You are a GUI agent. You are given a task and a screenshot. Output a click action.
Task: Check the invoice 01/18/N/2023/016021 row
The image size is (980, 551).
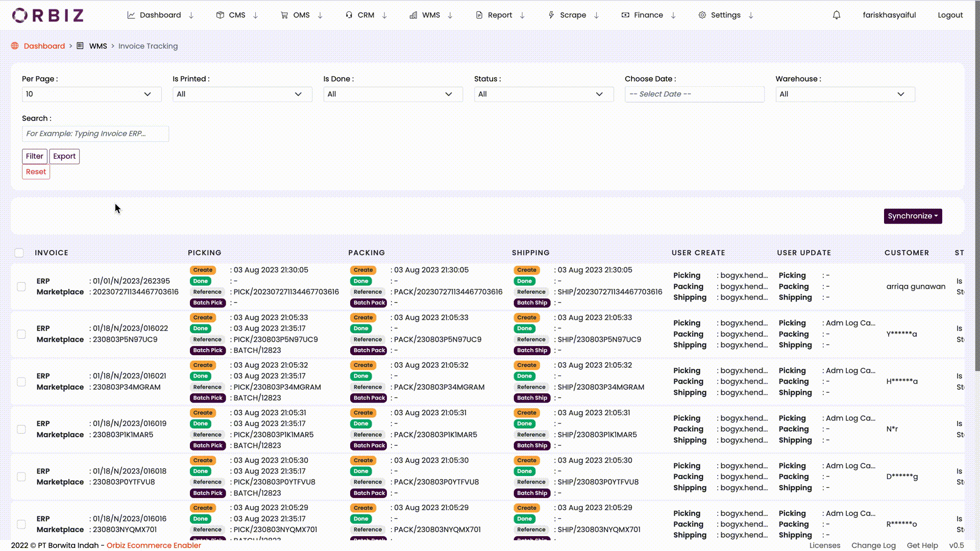click(x=21, y=382)
